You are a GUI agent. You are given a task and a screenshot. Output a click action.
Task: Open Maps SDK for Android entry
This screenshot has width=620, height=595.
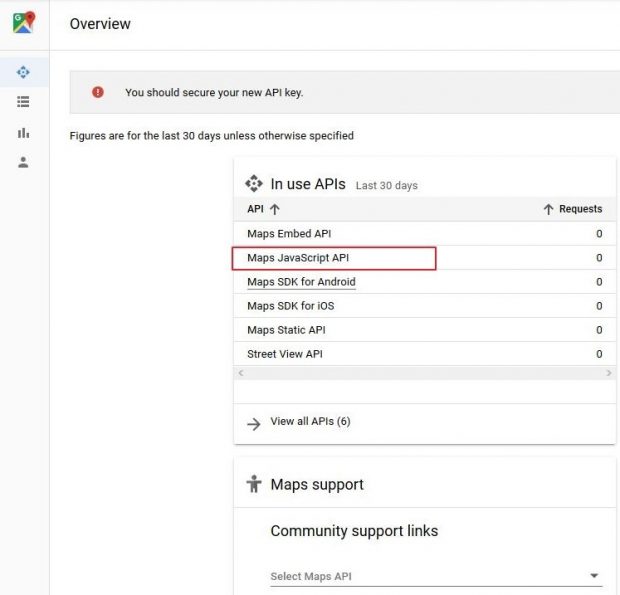[301, 282]
